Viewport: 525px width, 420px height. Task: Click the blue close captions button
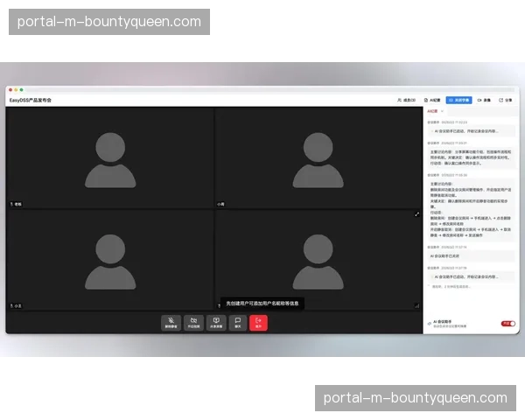tap(461, 101)
